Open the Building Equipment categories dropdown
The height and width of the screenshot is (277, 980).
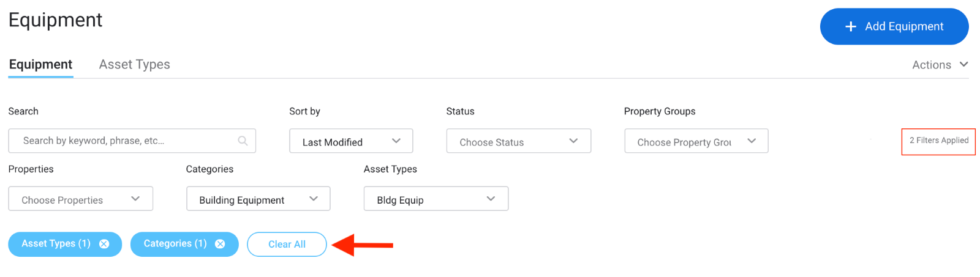coord(258,199)
